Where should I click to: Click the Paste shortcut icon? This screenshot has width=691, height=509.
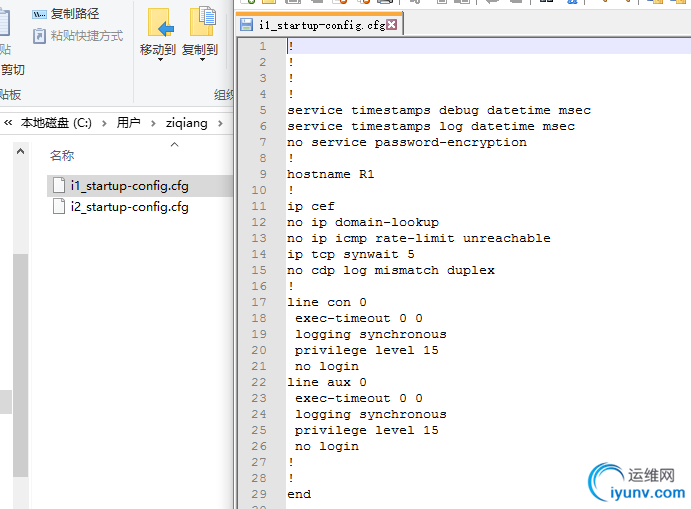(x=39, y=36)
